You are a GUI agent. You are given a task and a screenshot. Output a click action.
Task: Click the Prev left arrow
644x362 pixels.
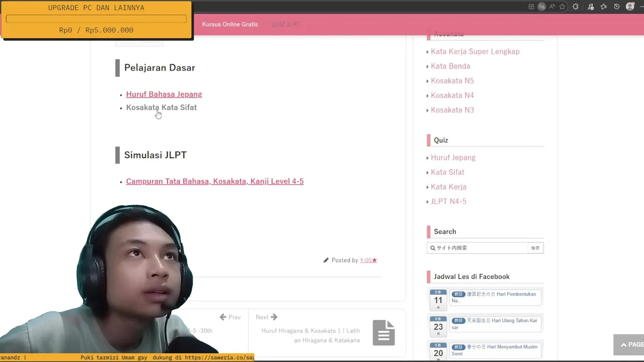coord(223,317)
